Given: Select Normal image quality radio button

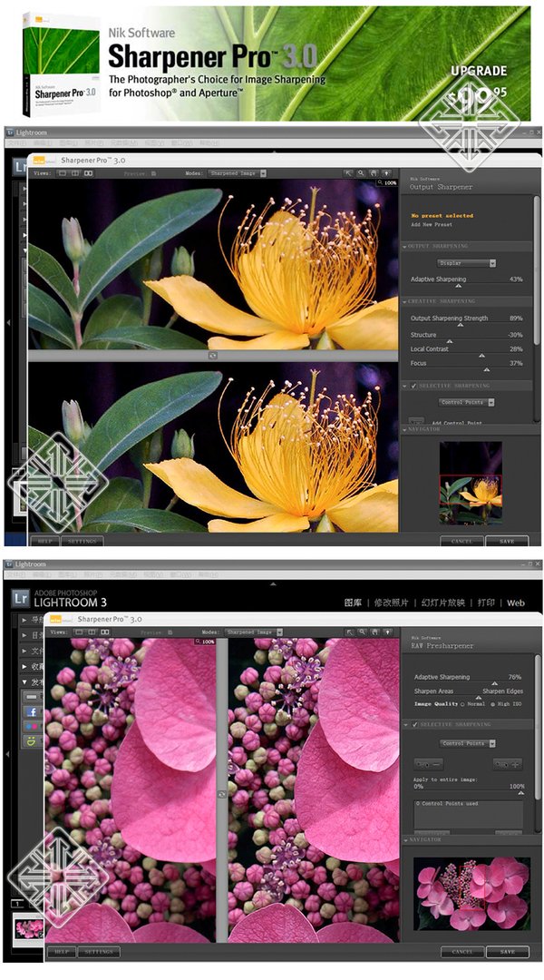Looking at the screenshot, I should [x=462, y=704].
